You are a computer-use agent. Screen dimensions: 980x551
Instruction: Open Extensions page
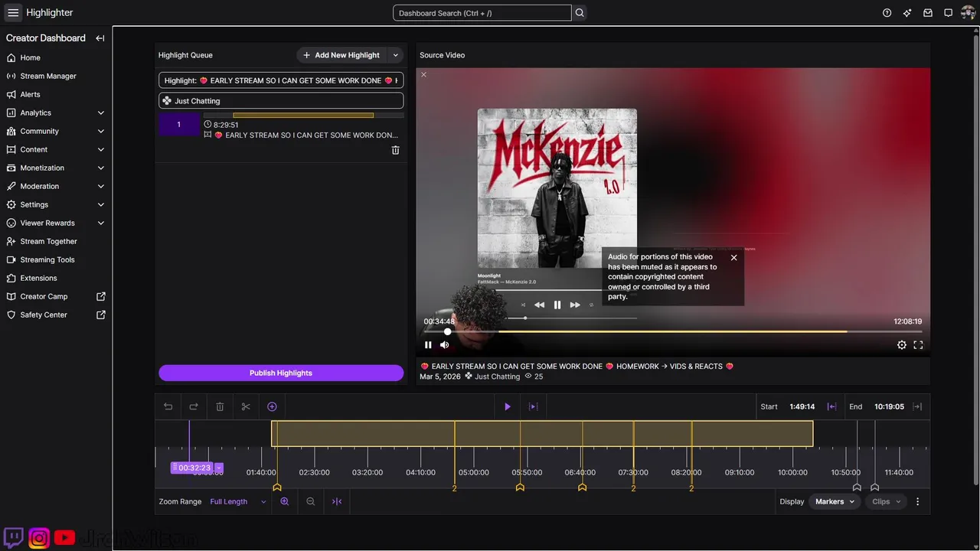(x=56, y=278)
